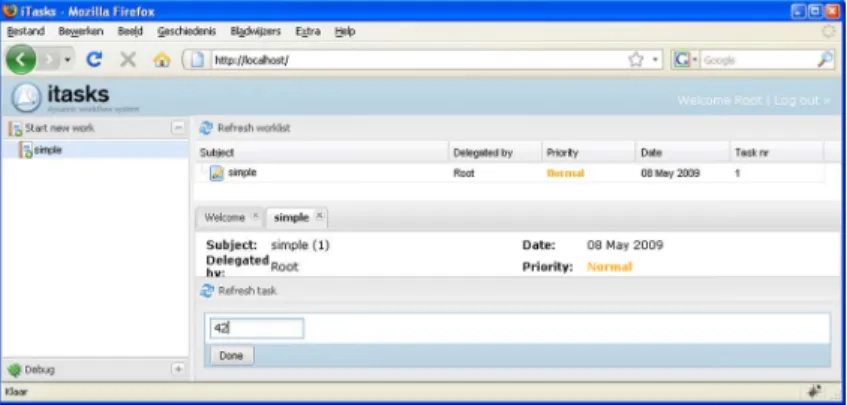Screen dimensions: 847x405
Task: Click the status bar icon at bottom right
Action: point(815,392)
